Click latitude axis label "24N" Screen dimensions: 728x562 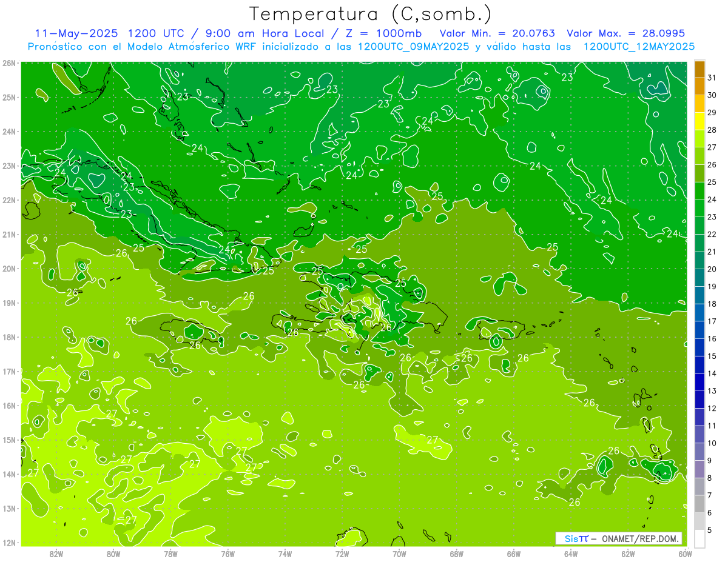9,132
